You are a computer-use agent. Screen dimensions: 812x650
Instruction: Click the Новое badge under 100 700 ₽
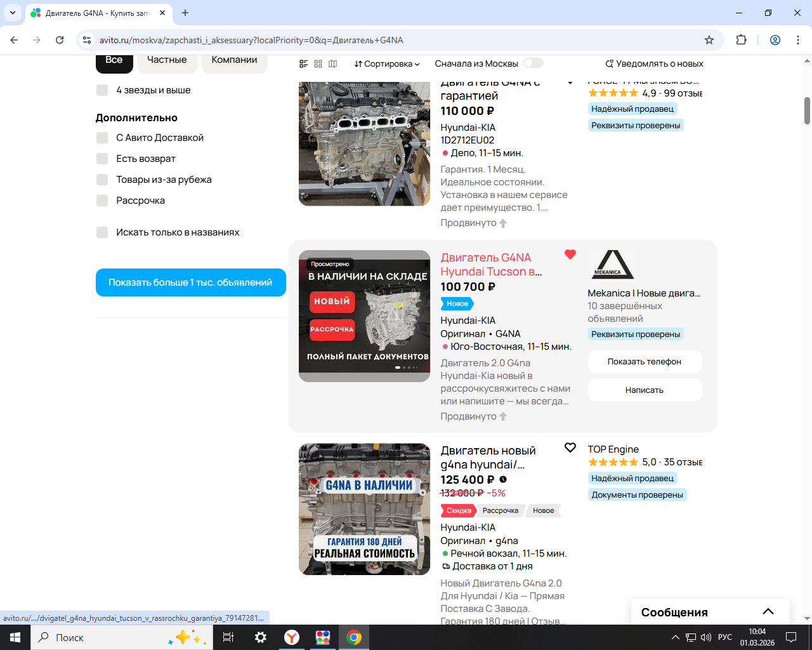click(457, 303)
